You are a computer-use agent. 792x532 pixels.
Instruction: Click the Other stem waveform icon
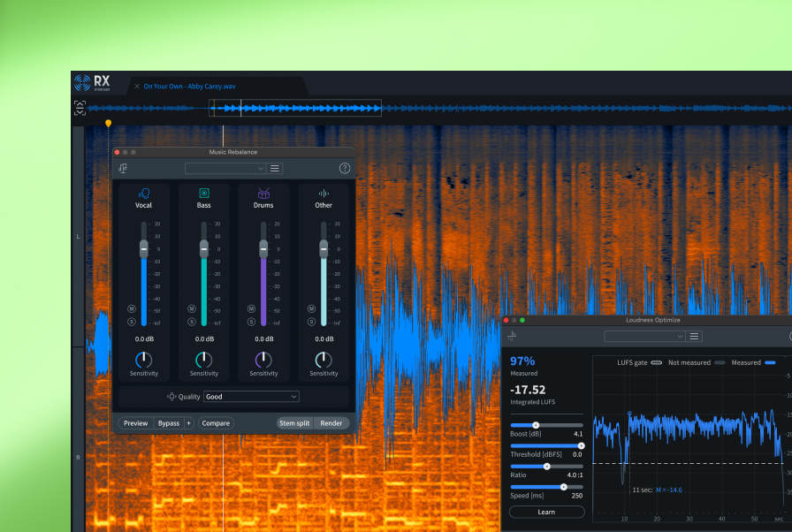click(324, 193)
